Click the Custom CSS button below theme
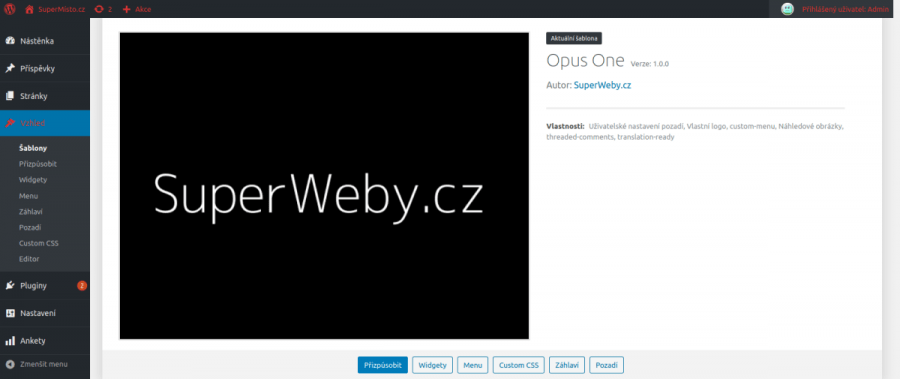This screenshot has height=379, width=900. [518, 365]
